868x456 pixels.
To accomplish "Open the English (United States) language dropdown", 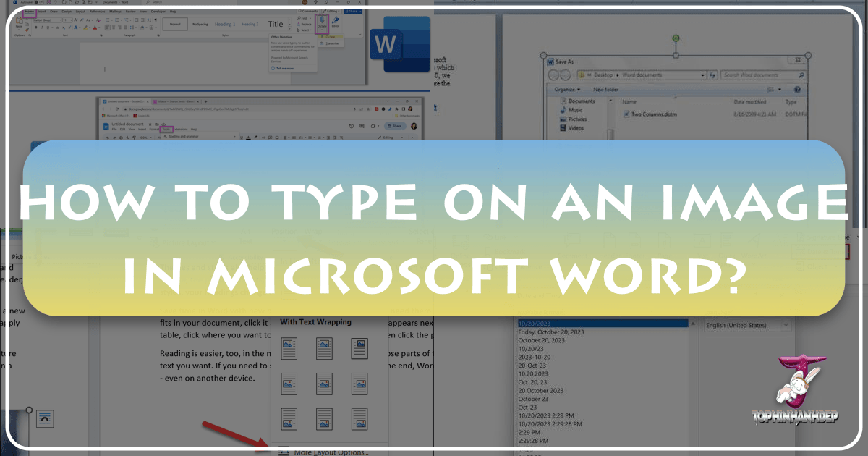I will [786, 325].
